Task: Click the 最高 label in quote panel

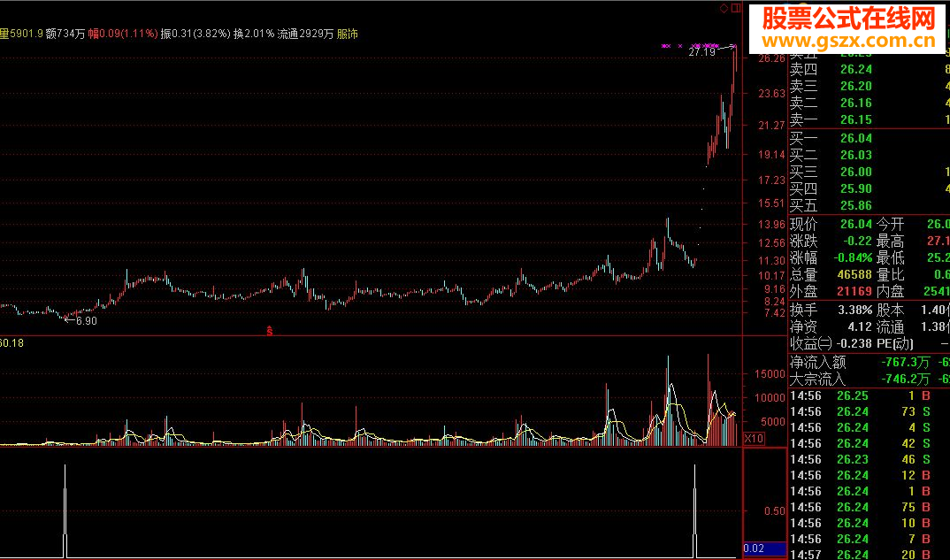Action: click(x=890, y=241)
